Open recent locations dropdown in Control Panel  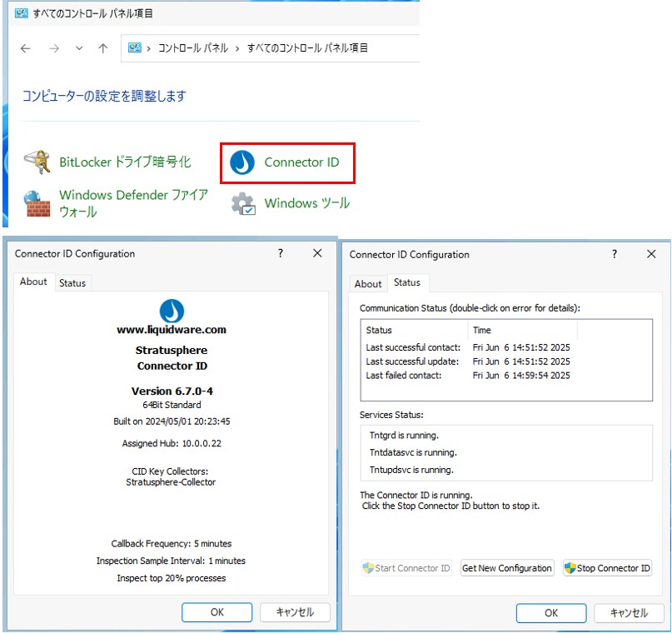[x=79, y=48]
